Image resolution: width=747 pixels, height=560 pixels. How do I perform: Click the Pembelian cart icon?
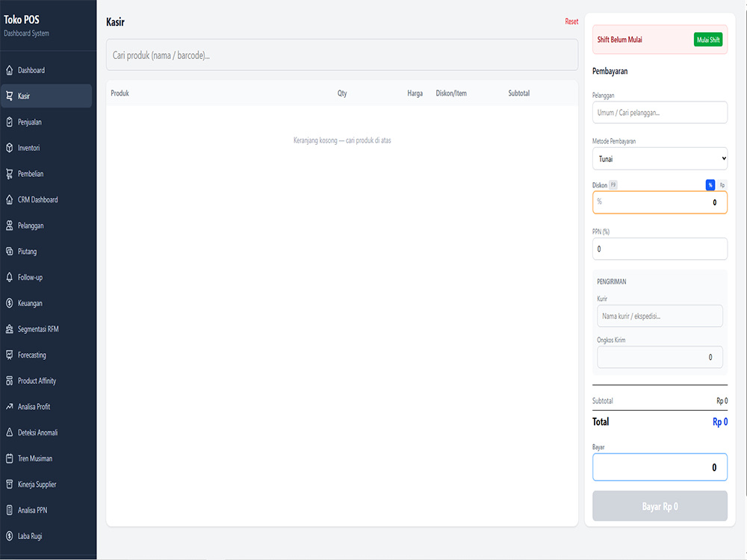(10, 174)
